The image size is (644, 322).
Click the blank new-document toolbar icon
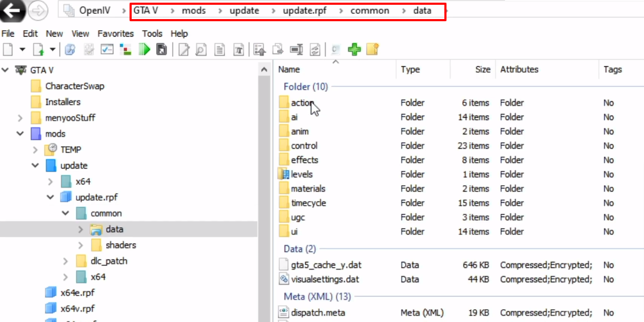point(8,49)
